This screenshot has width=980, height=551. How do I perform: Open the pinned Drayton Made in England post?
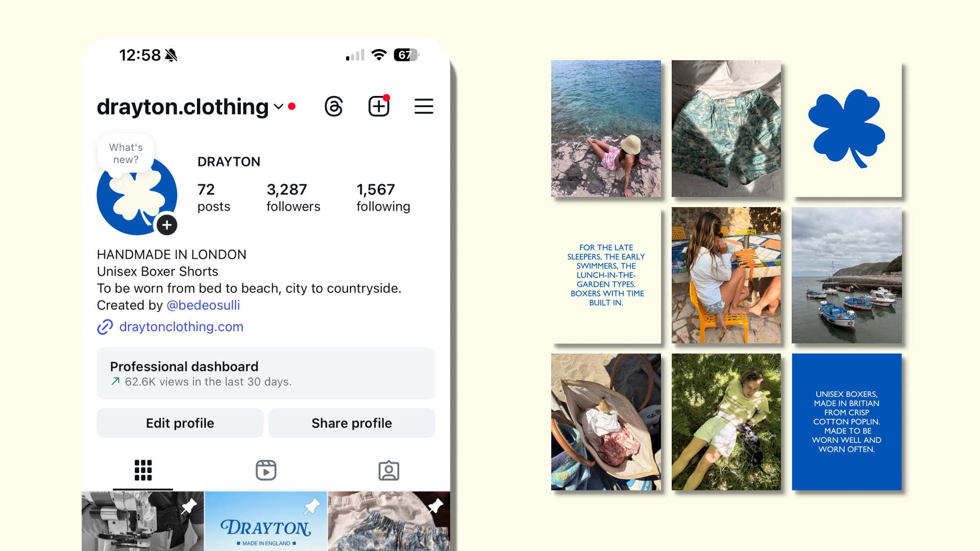tap(266, 521)
